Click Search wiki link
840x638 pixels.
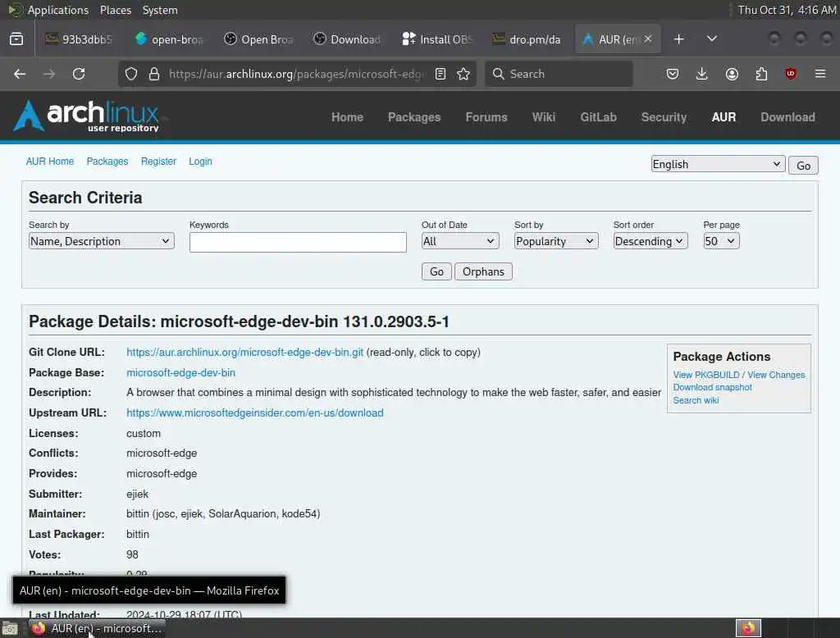coord(696,400)
